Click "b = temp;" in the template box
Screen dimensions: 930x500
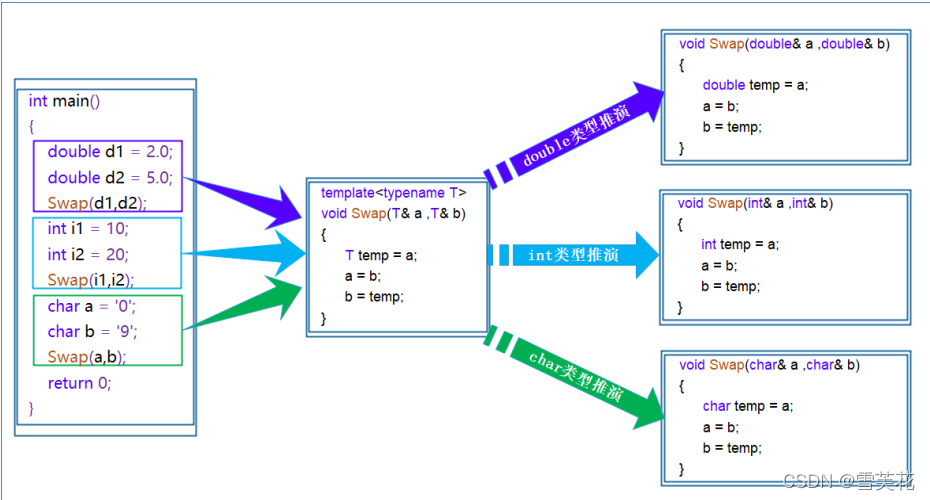[x=374, y=297]
